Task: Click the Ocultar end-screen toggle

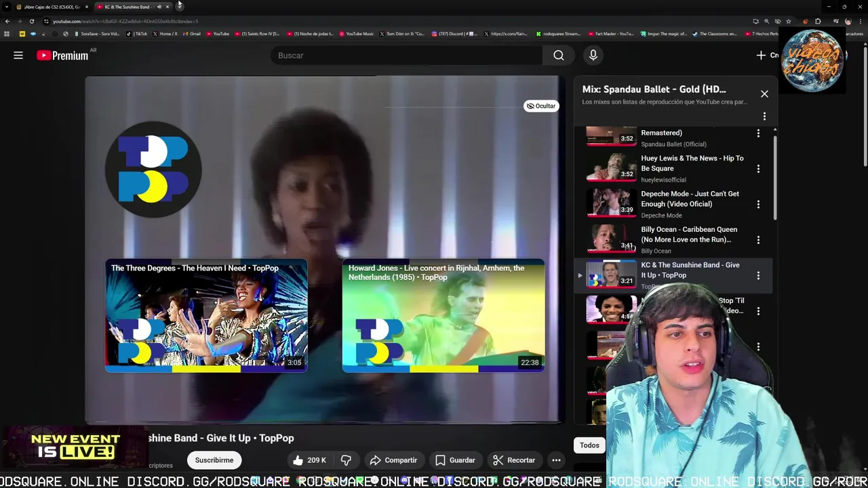Action: 541,106
